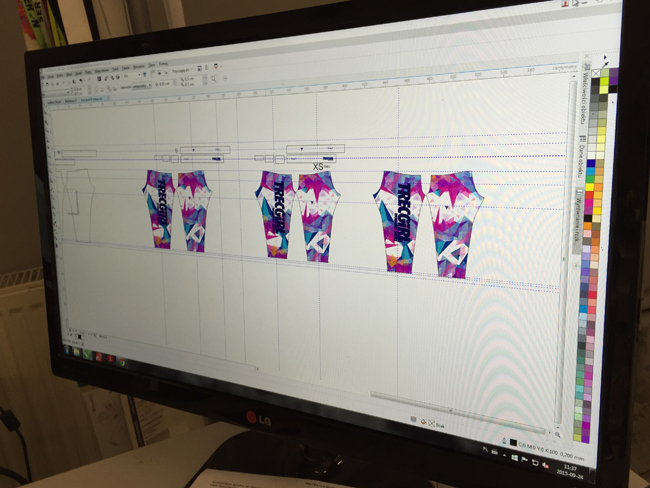Click the vertical scrollbar of the drawing window
This screenshot has height=488, width=650.
[566, 253]
